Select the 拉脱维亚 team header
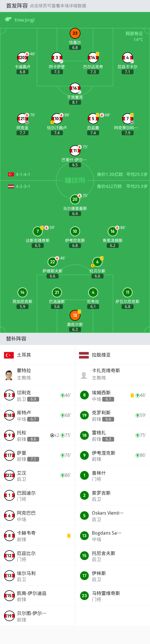This screenshot has width=150, height=644. 101,355
